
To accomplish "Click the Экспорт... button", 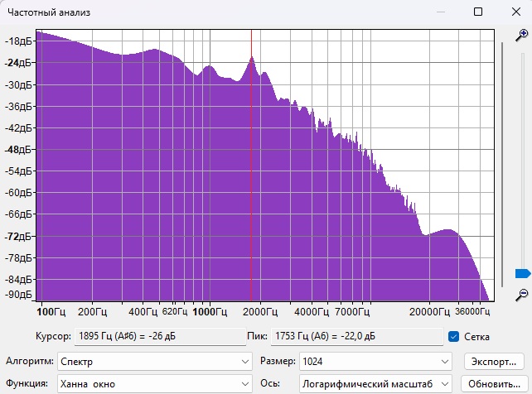I will tap(494, 362).
